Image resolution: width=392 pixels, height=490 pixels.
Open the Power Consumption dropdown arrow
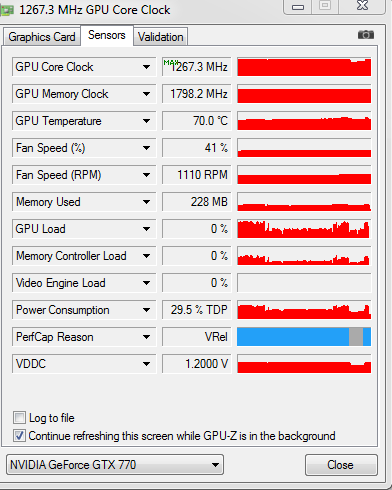(x=146, y=310)
